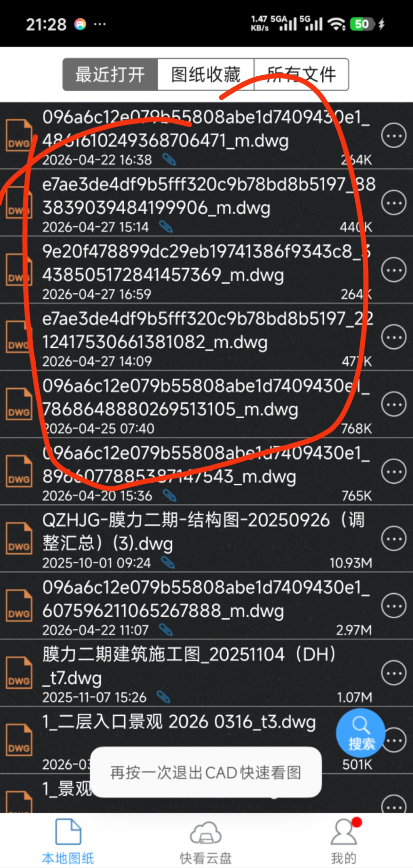Expand options for first file dated 2026-04-22 16:38

pos(393,135)
